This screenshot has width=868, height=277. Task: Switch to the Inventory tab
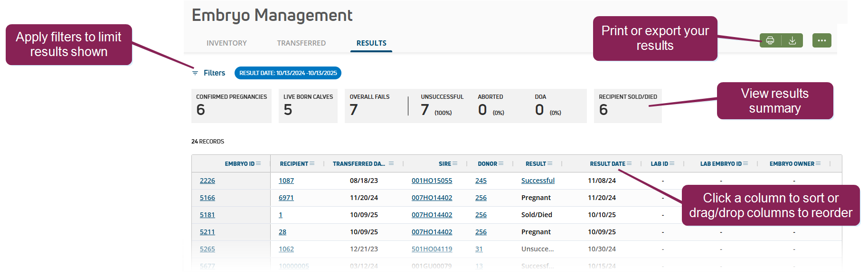(x=226, y=43)
